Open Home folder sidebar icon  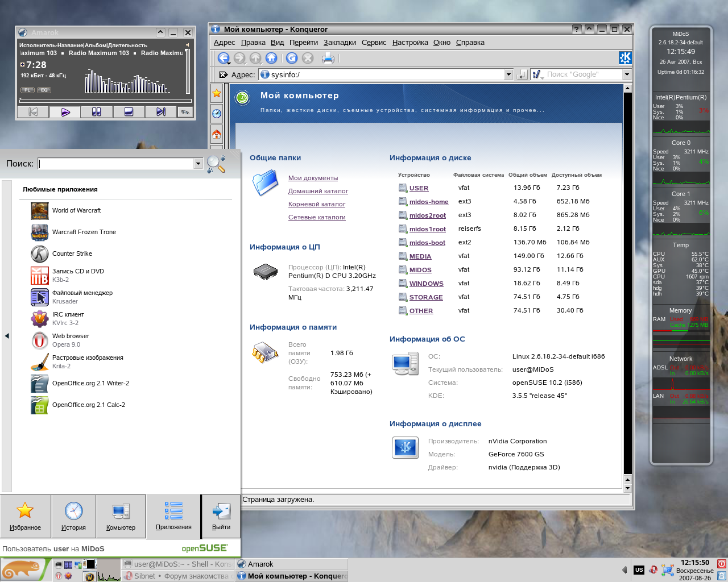[217, 134]
